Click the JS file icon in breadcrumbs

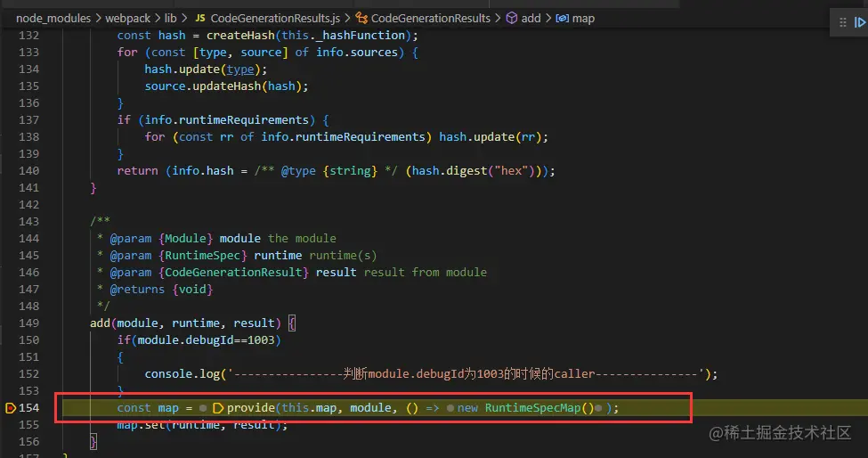click(x=200, y=19)
